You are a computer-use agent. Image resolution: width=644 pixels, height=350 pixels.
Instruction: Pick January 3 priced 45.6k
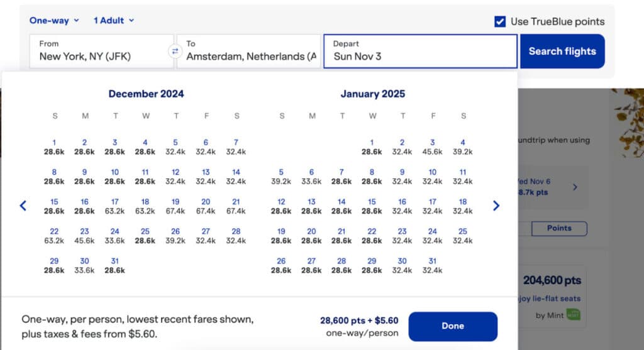click(432, 146)
